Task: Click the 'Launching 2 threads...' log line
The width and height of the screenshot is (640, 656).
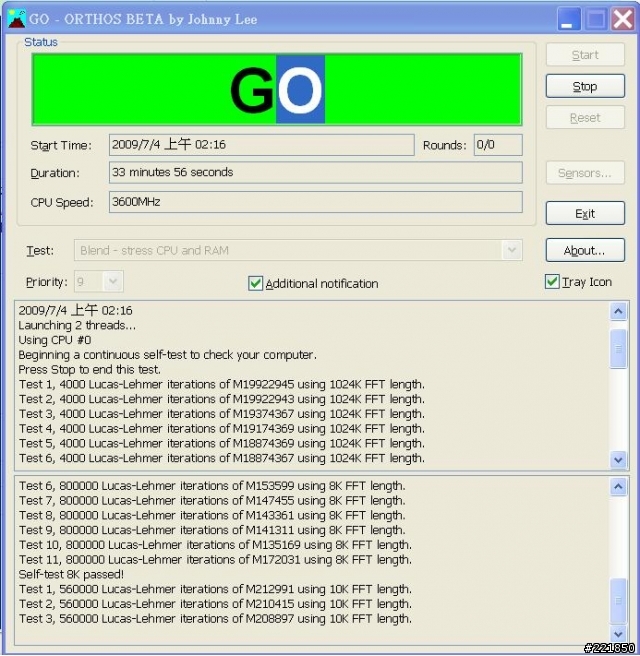Action: tap(77, 325)
